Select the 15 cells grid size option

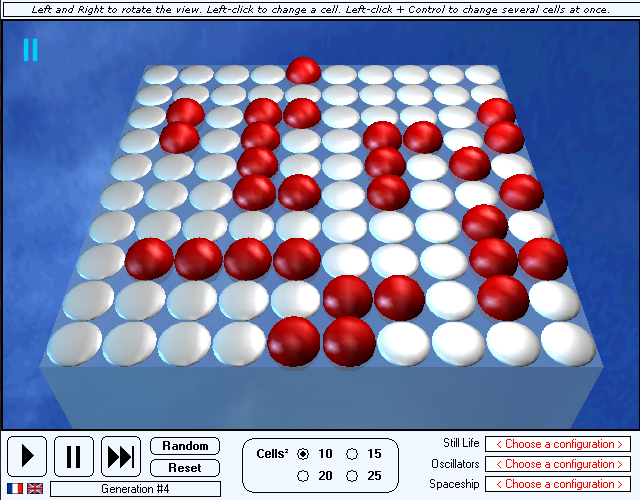[352, 454]
